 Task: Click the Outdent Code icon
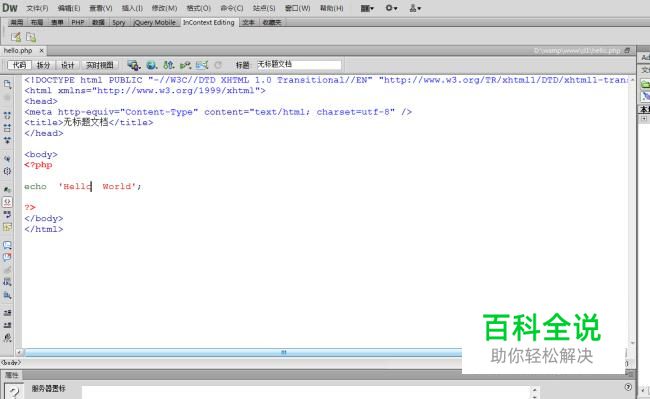click(x=7, y=326)
